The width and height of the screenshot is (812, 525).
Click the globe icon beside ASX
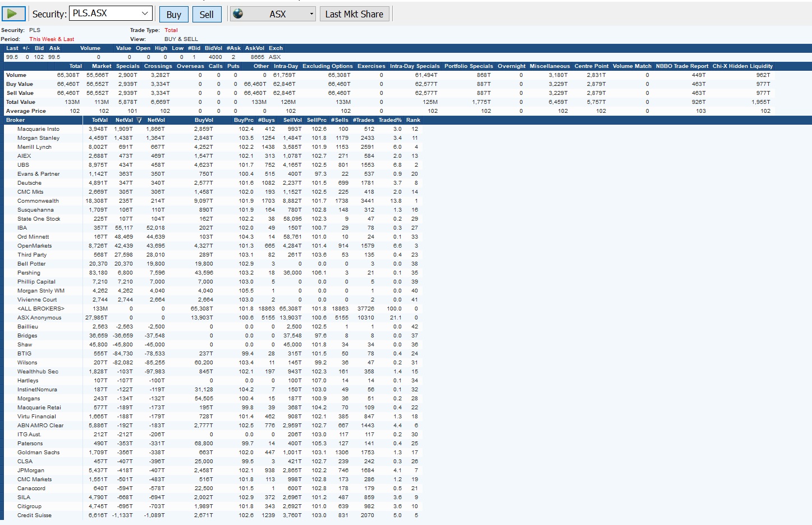click(x=238, y=14)
